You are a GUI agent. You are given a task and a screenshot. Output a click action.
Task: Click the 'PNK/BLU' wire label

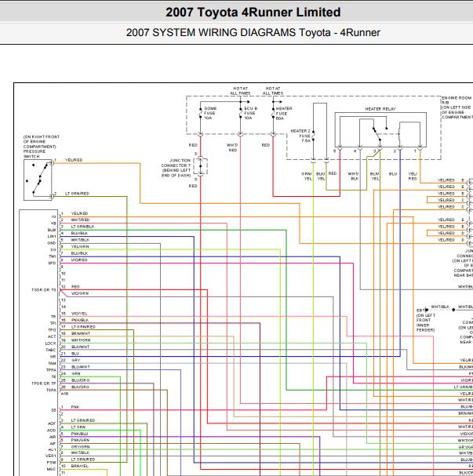click(79, 434)
